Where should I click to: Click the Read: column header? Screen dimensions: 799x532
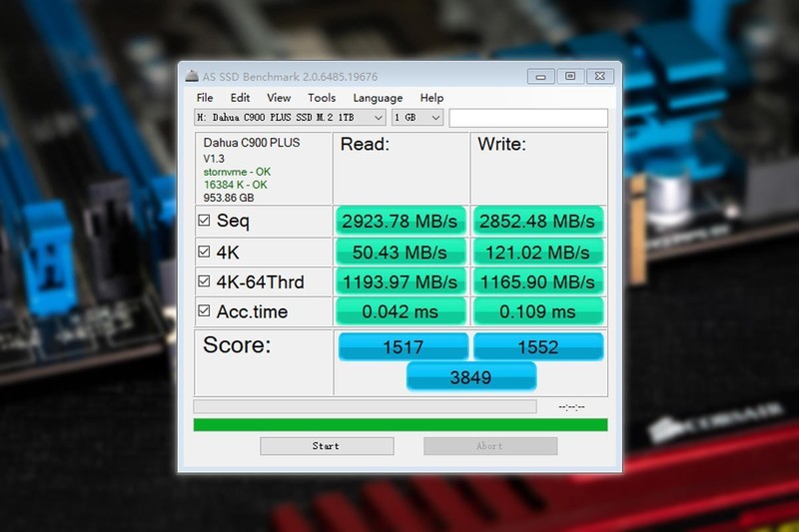(x=365, y=144)
